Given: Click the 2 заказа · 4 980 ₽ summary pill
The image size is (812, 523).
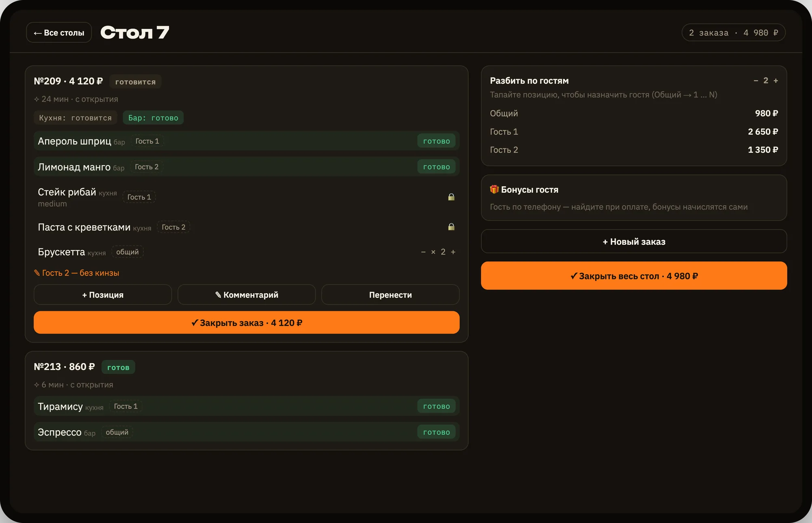Looking at the screenshot, I should [733, 32].
